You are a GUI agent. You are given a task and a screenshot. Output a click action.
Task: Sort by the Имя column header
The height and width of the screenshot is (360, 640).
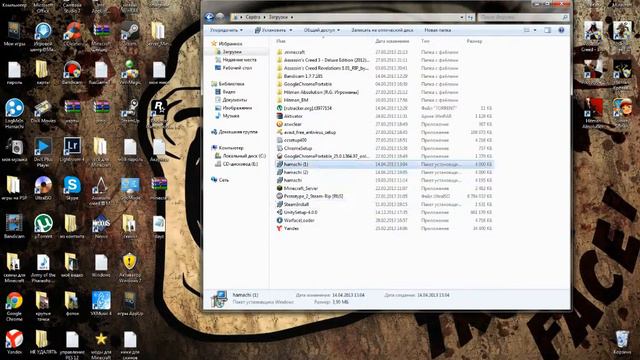click(281, 41)
